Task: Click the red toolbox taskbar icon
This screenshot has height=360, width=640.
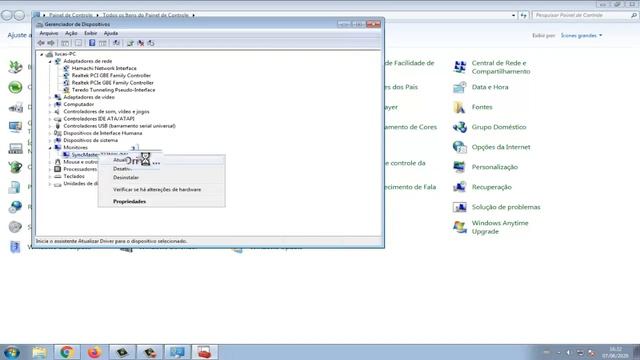Action: pyautogui.click(x=204, y=352)
